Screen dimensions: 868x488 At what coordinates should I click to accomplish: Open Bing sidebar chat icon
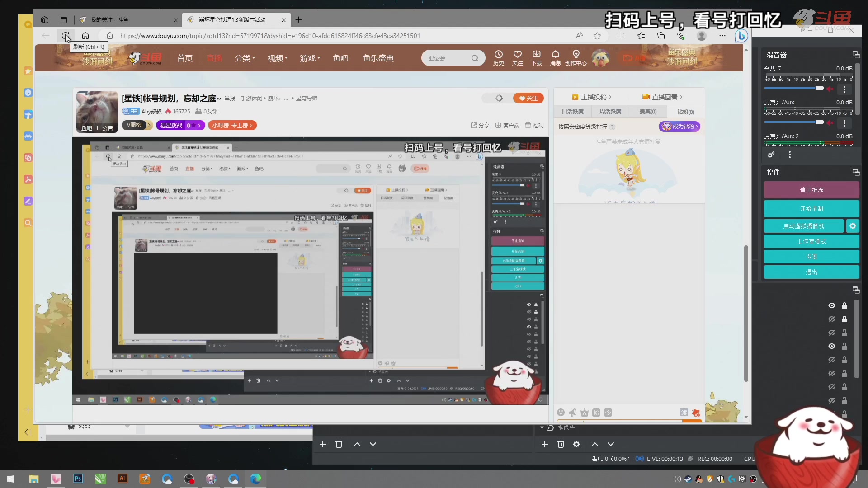pos(741,36)
